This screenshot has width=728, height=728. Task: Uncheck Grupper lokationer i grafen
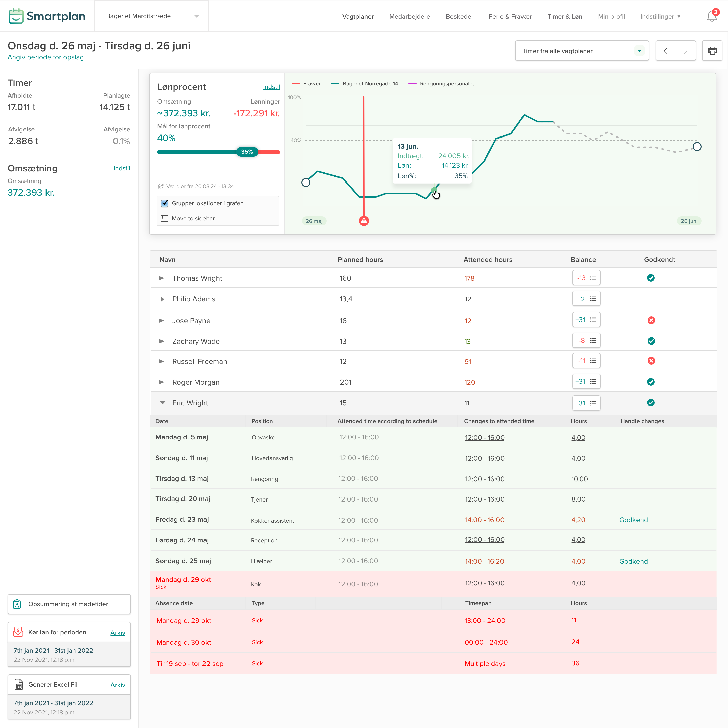tap(165, 203)
